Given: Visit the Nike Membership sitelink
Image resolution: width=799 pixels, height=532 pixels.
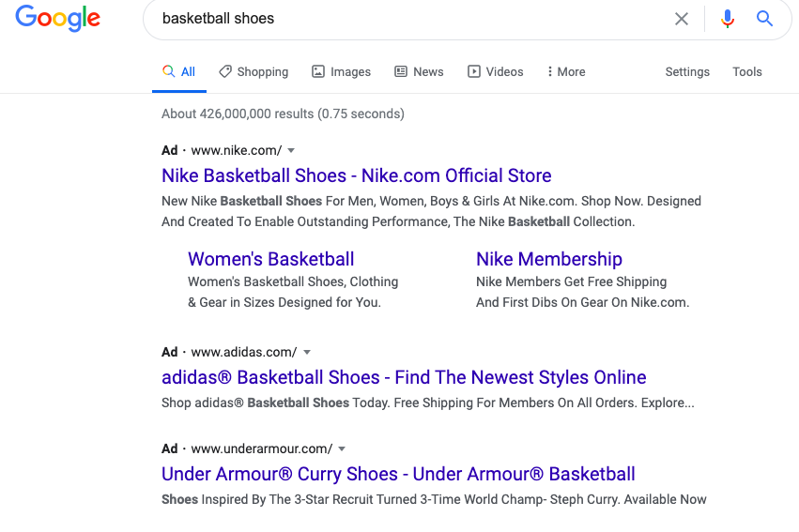Looking at the screenshot, I should pos(548,259).
